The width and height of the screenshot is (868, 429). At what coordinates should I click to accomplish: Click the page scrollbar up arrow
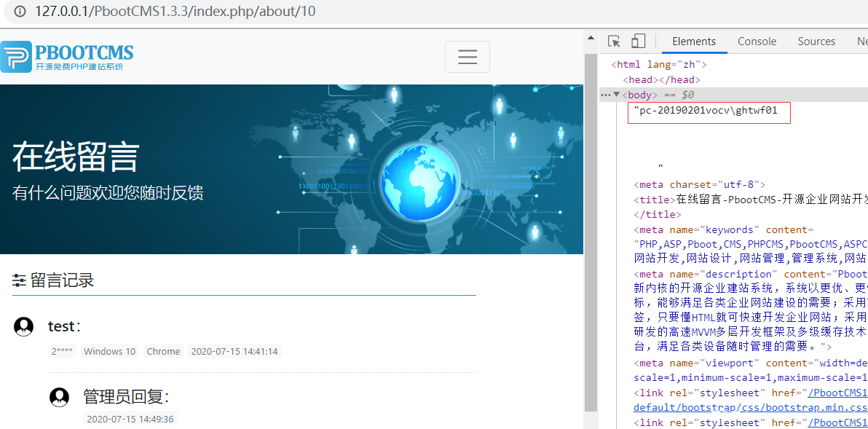coord(591,39)
